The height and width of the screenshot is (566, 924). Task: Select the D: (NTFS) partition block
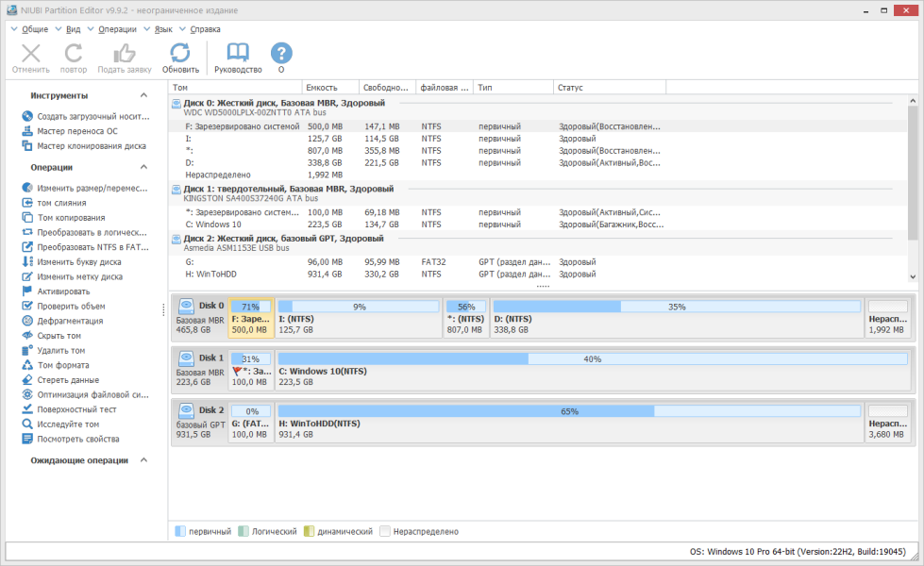pyautogui.click(x=677, y=318)
